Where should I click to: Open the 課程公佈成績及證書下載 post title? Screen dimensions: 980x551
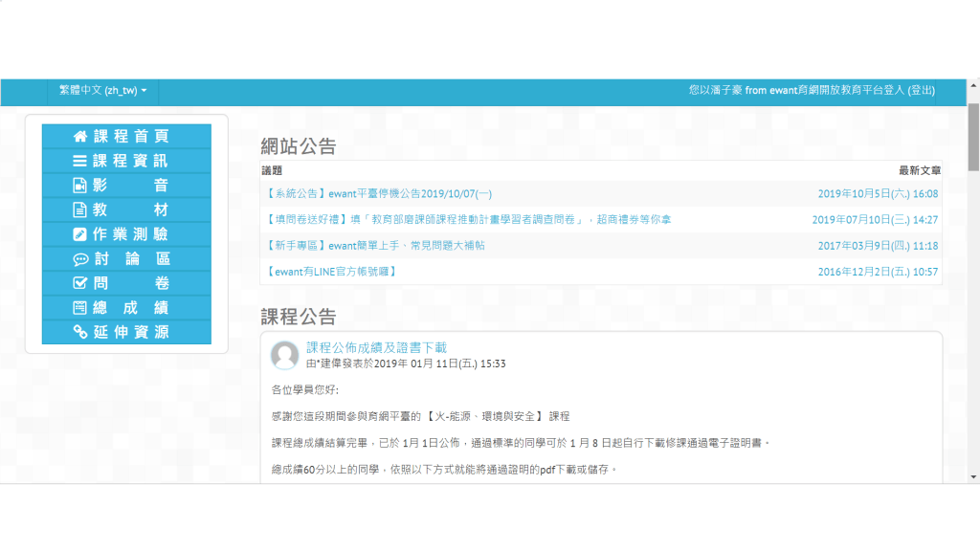376,348
